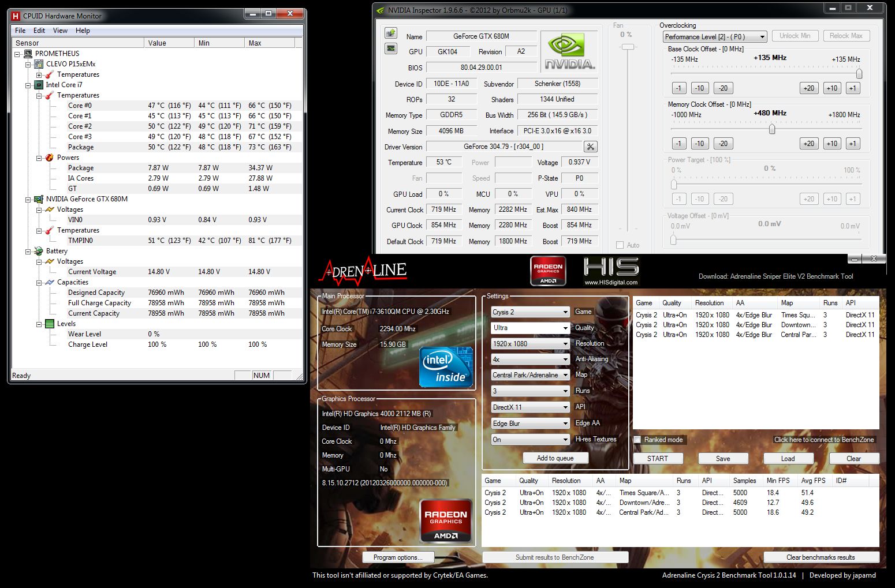
Task: Click the Intel inside badge
Action: point(446,366)
